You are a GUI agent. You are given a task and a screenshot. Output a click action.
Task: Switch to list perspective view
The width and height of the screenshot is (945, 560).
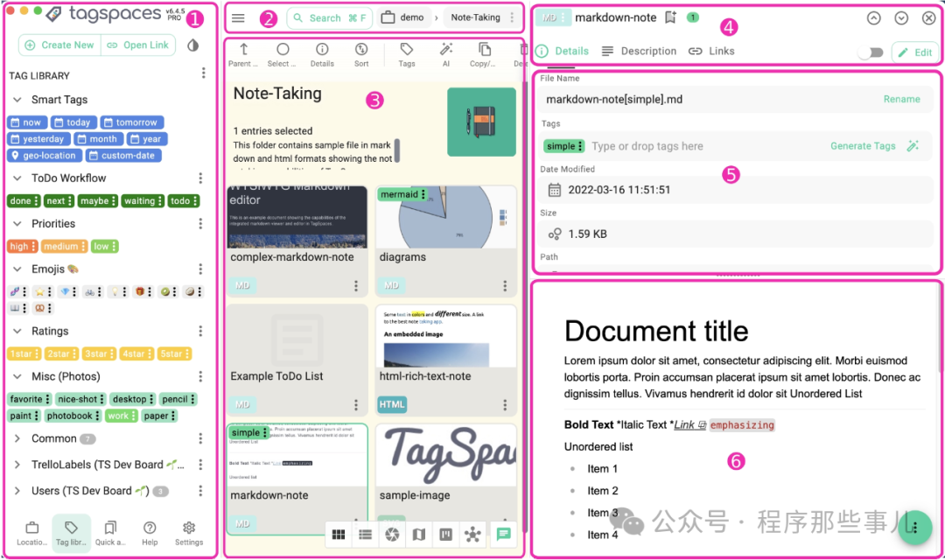(365, 534)
